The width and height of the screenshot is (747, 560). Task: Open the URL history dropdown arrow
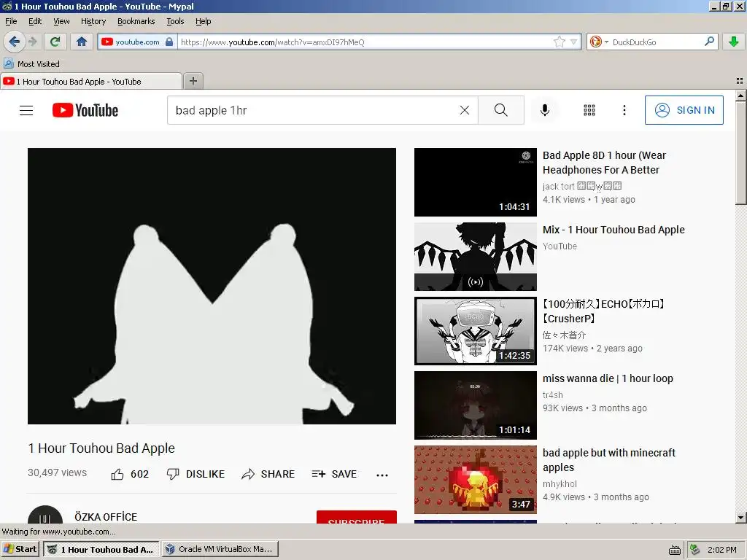coord(573,42)
